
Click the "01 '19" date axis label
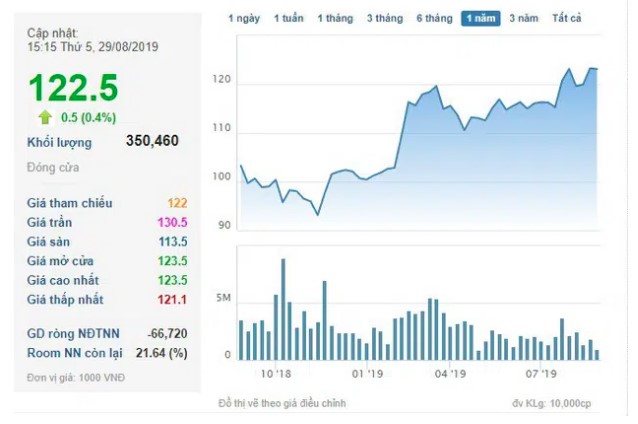(368, 375)
